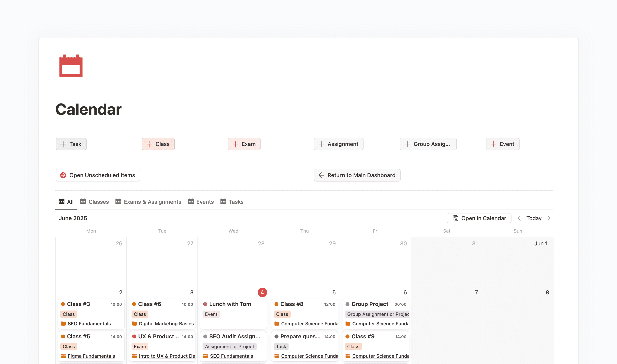Open the Lunch with Tom event

tap(230, 304)
